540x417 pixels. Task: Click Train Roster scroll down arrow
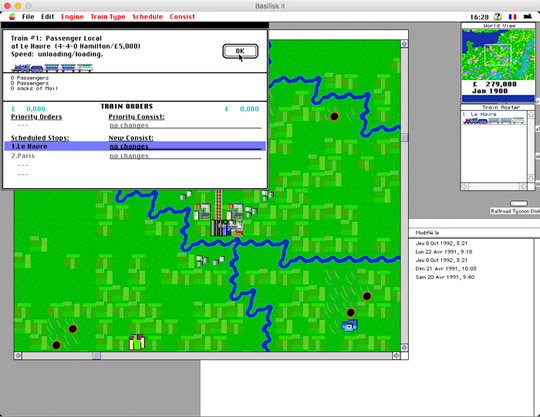coord(531,178)
